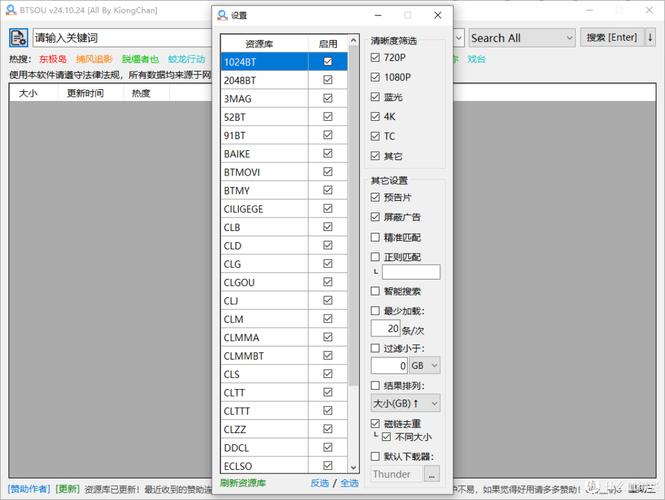Open the GB size unit dropdown
Image resolution: width=665 pixels, height=500 pixels.
(x=425, y=366)
